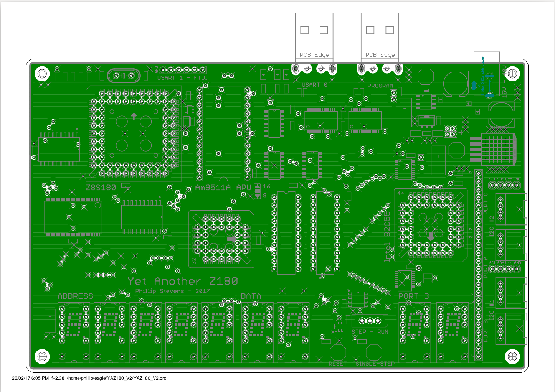Click the USART 0 label
The image size is (555, 392).
[x=314, y=85]
